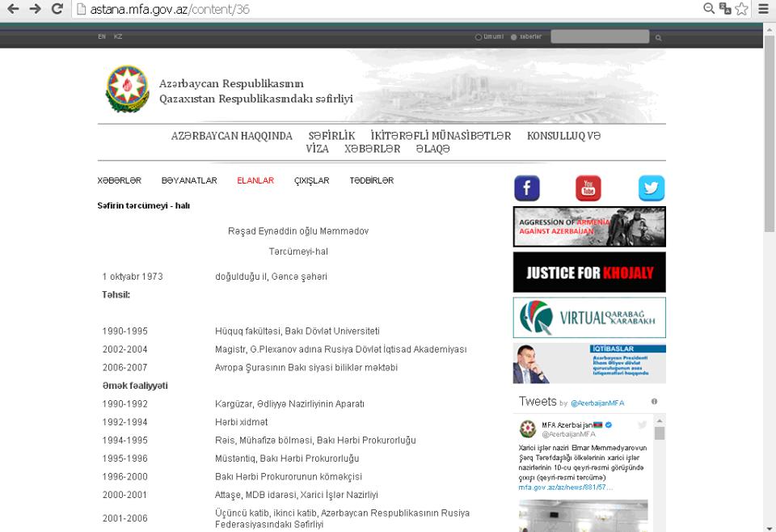Click the browser reload button

click(x=57, y=9)
